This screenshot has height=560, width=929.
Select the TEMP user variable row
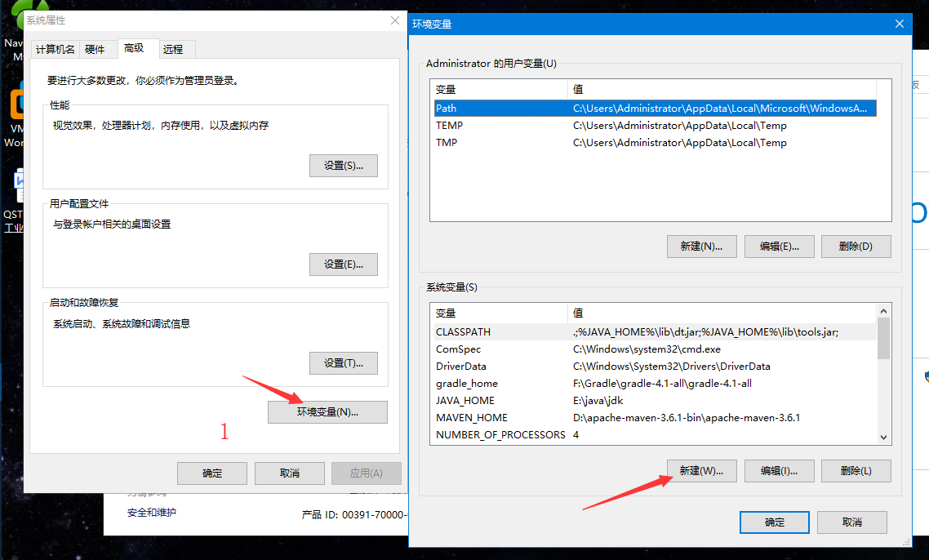pyautogui.click(x=655, y=125)
